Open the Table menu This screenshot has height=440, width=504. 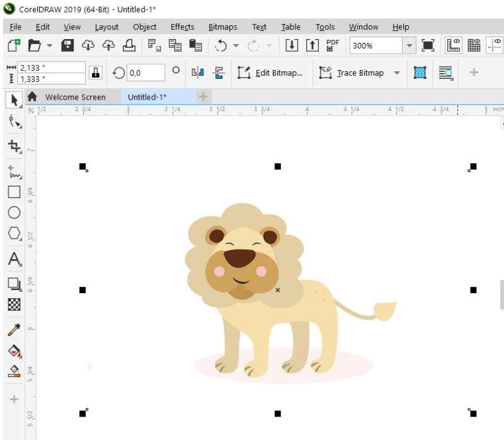click(291, 27)
